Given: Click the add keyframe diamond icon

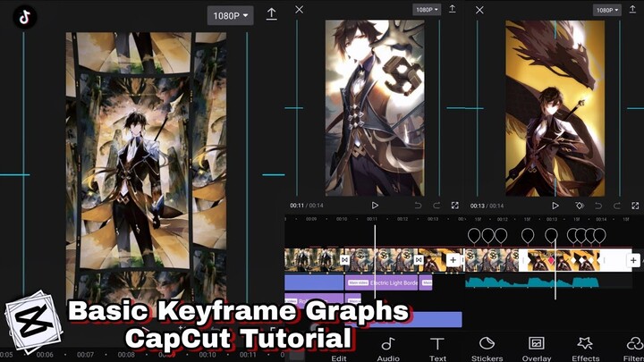Looking at the screenshot, I should point(580,205).
